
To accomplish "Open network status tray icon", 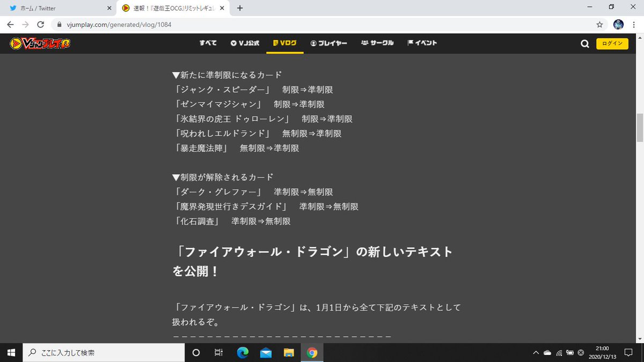I will tap(559, 352).
